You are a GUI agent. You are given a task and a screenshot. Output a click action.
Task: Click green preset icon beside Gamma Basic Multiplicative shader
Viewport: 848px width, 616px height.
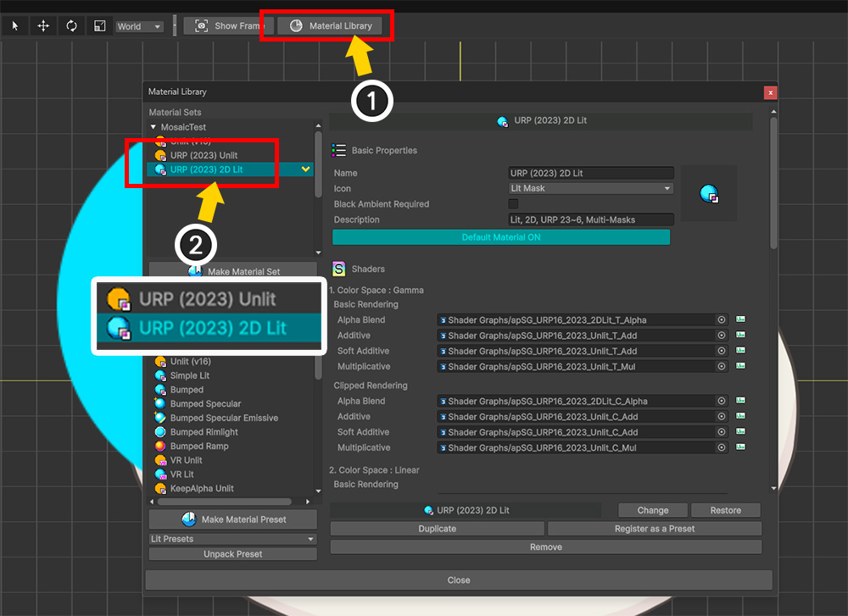[740, 367]
